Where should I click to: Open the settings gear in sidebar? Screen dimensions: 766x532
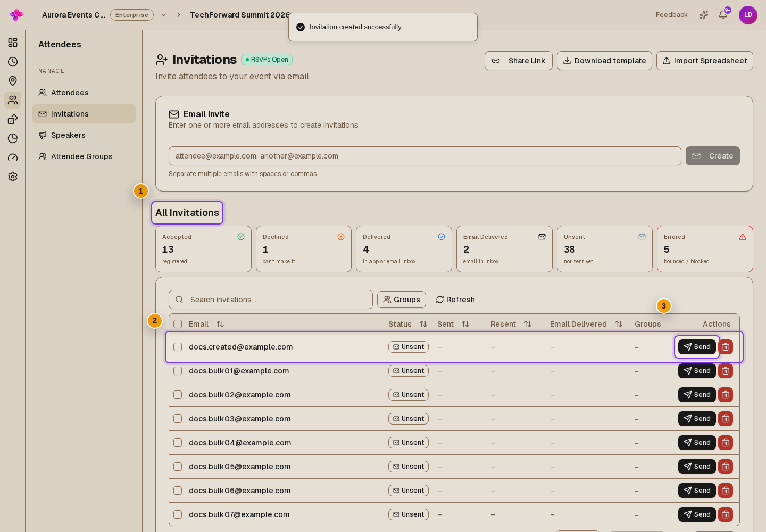click(x=13, y=177)
